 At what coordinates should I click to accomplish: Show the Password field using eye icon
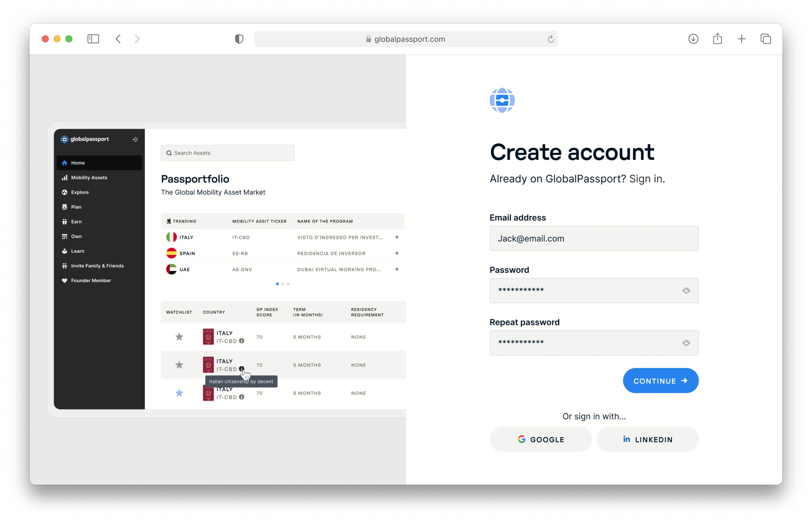coord(686,291)
